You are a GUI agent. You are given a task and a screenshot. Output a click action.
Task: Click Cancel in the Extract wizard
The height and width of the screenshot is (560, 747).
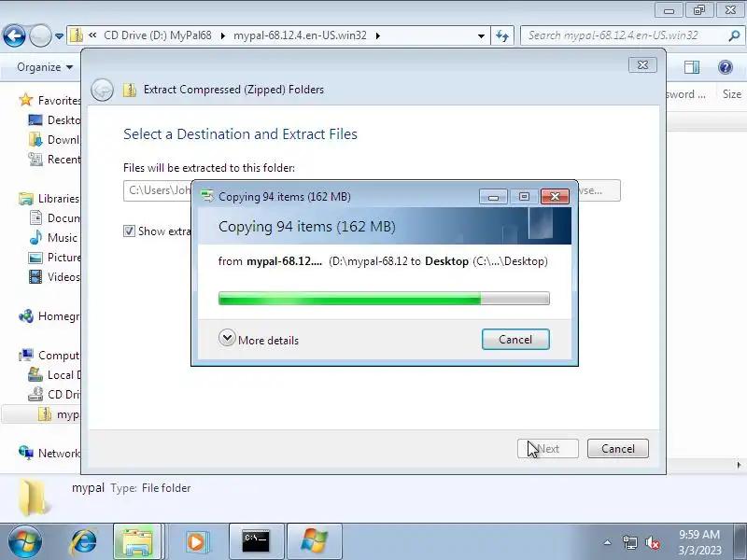618,449
